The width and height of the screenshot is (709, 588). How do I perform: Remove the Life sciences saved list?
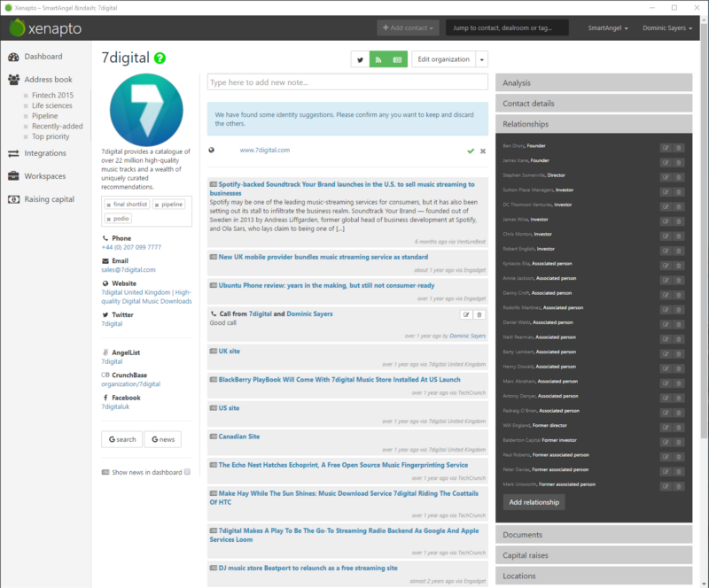(26, 105)
